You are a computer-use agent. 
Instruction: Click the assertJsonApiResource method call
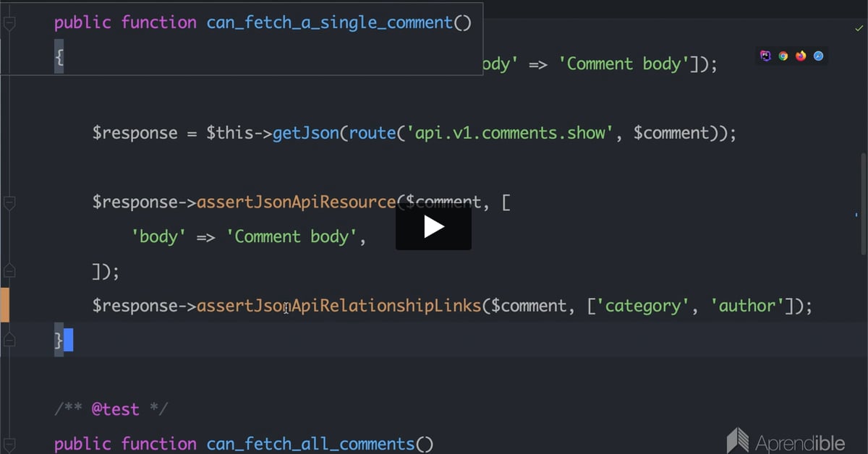tap(297, 202)
